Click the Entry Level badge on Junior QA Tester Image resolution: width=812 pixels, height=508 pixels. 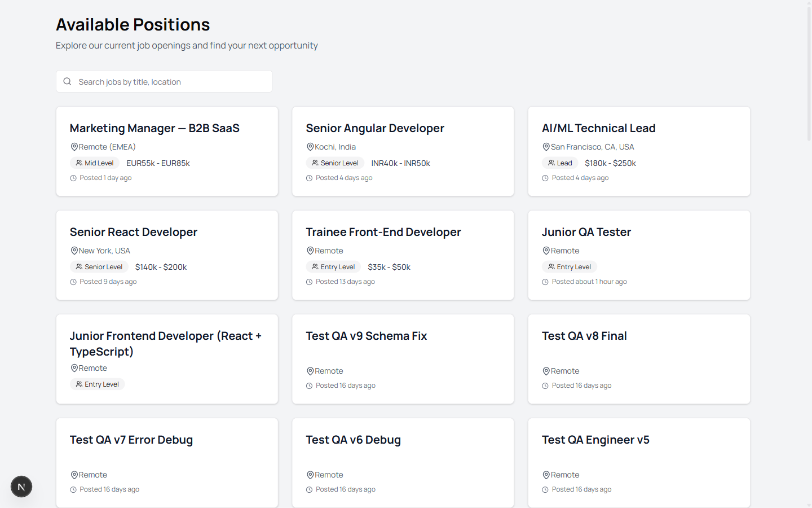570,267
